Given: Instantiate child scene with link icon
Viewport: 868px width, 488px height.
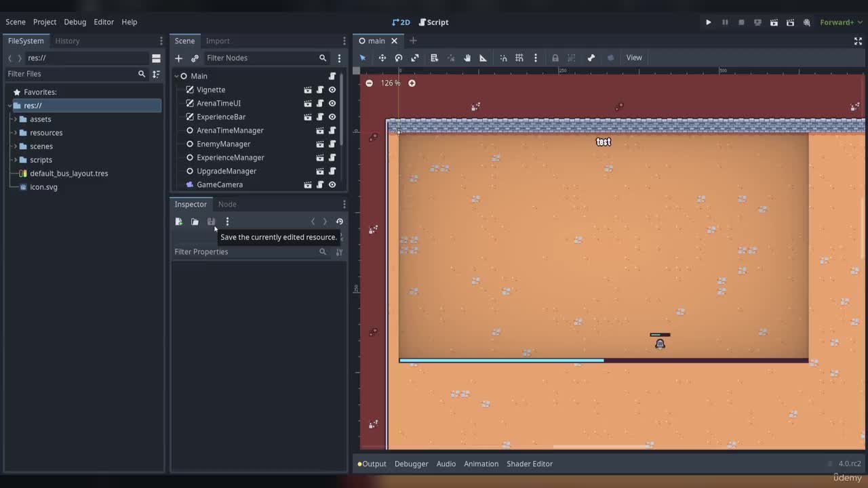Looking at the screenshot, I should [195, 58].
